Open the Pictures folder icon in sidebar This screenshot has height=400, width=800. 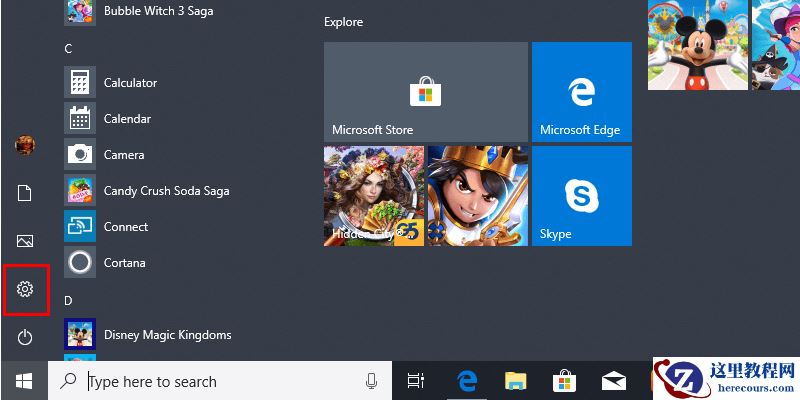[24, 241]
